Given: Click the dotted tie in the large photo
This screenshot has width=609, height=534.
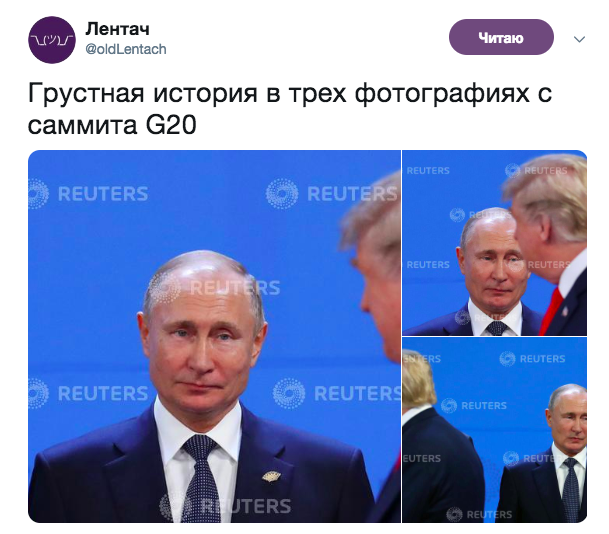Looking at the screenshot, I should coord(201,478).
